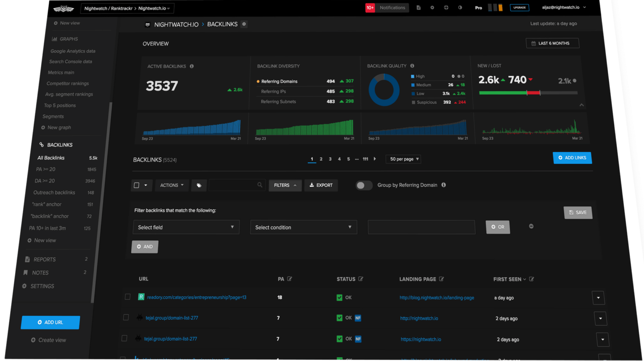Open the Select condition dropdown
Image resolution: width=644 pixels, height=361 pixels.
304,227
